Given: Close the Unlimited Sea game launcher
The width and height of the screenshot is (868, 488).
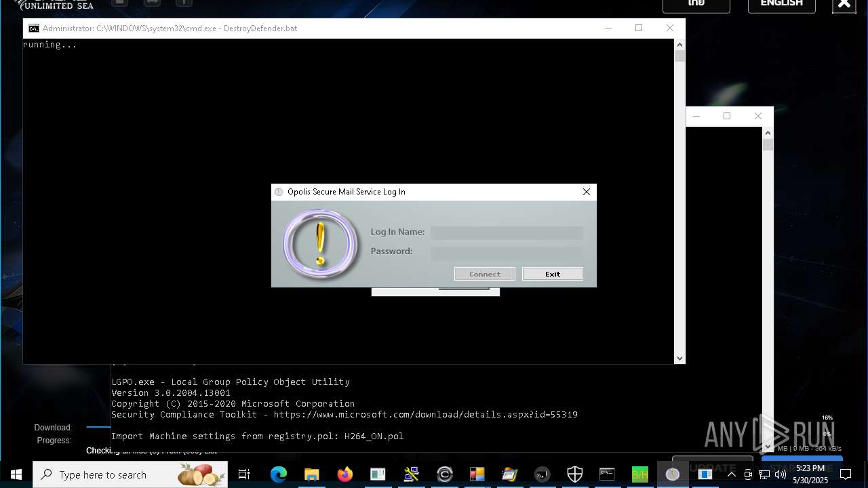Looking at the screenshot, I should (x=844, y=5).
